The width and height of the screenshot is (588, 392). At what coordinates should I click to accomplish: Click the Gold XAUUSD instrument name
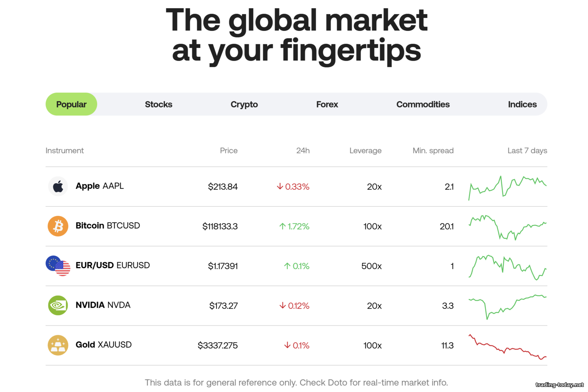pyautogui.click(x=103, y=345)
